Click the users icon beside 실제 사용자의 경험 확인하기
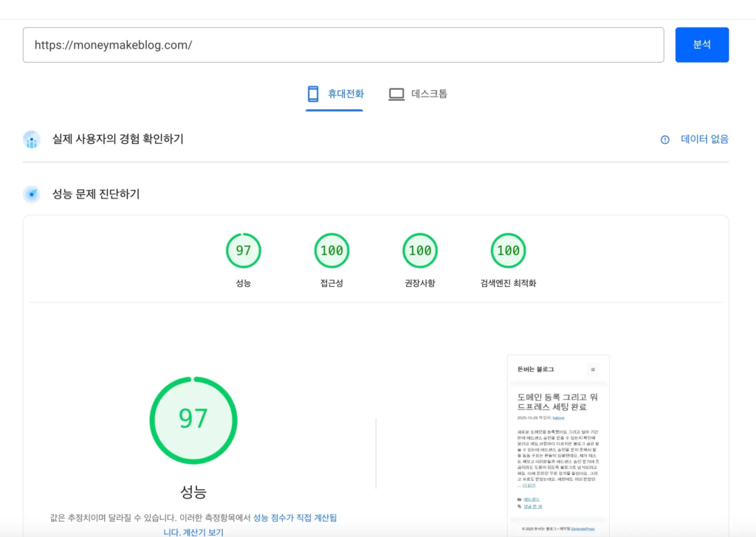 31,139
